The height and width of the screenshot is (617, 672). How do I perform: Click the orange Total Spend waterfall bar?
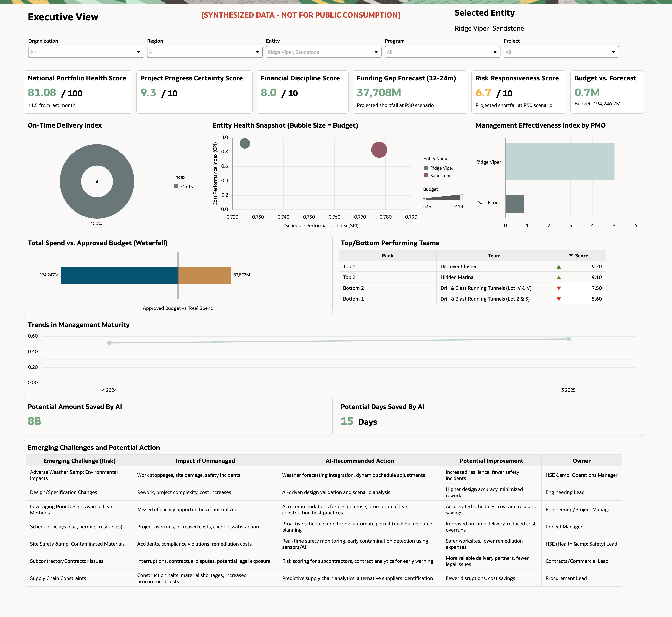205,275
